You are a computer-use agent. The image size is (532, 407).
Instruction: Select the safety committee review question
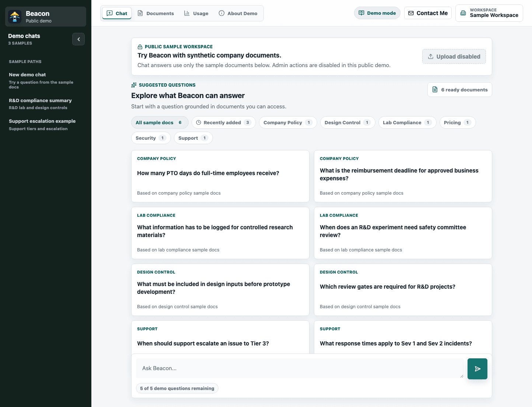tap(403, 233)
